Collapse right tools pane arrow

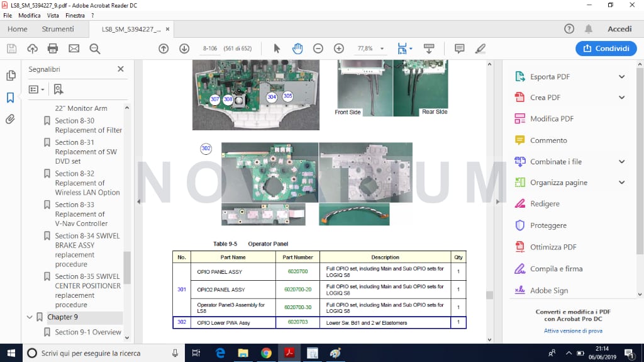(x=498, y=201)
